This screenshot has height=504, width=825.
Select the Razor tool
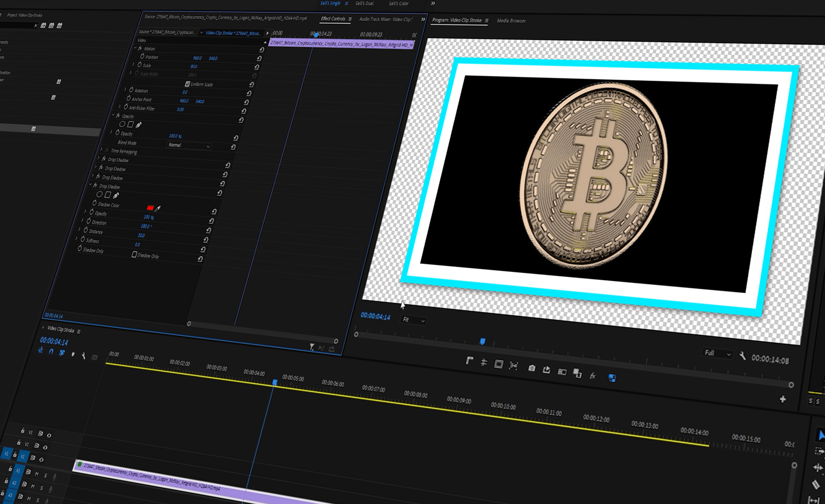[816, 484]
